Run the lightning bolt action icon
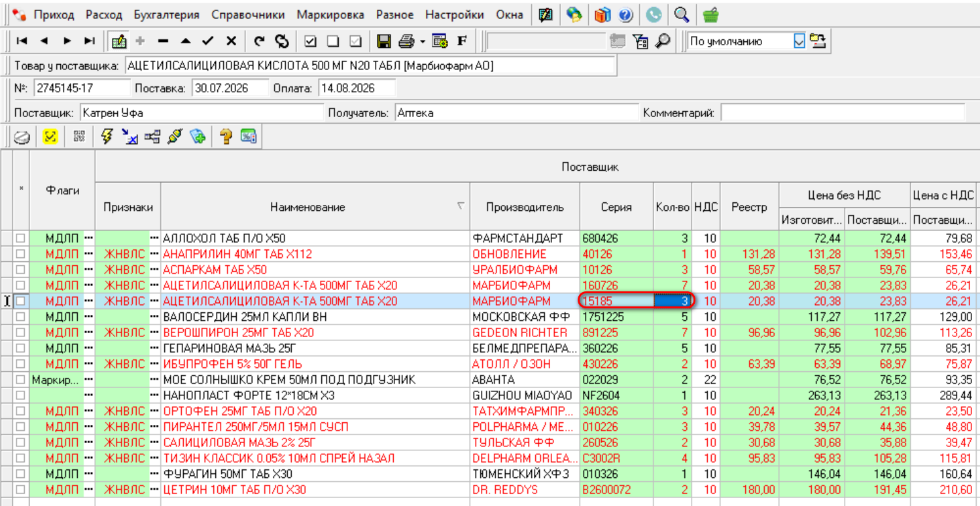This screenshot has width=980, height=506. (x=107, y=136)
